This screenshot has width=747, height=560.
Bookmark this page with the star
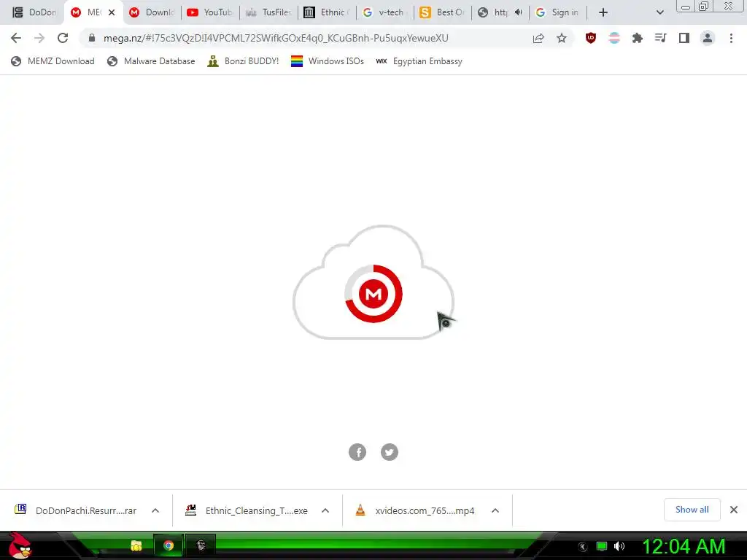tap(562, 38)
